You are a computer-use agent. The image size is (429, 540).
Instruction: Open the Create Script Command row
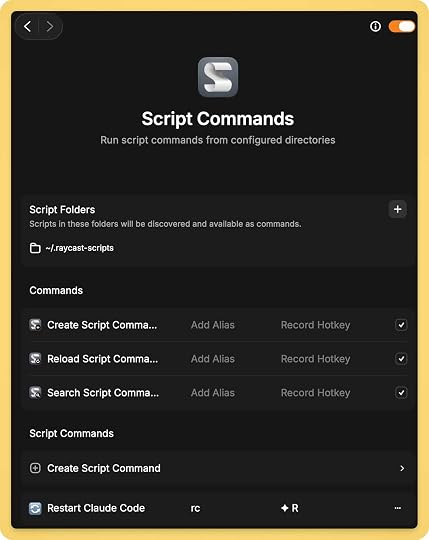218,468
